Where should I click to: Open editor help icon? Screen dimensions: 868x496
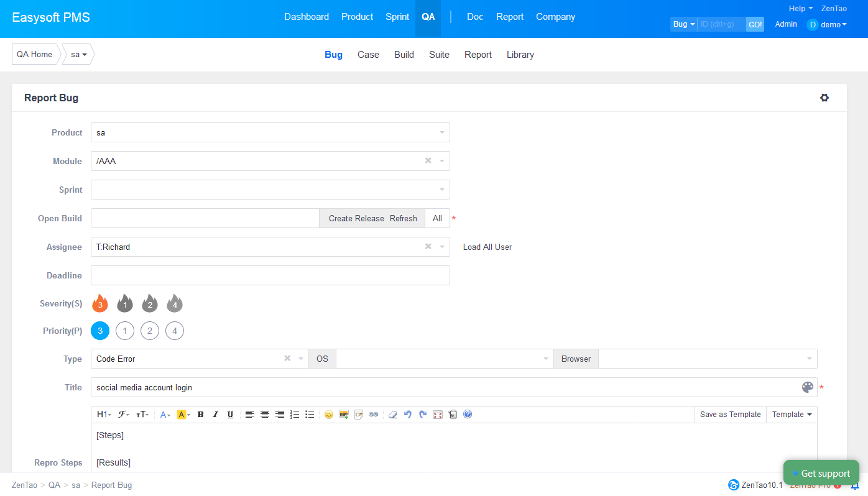468,415
